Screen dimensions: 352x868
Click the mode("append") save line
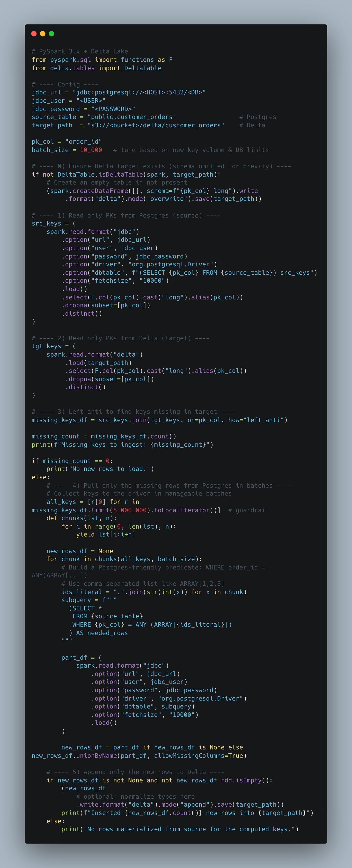(x=180, y=805)
